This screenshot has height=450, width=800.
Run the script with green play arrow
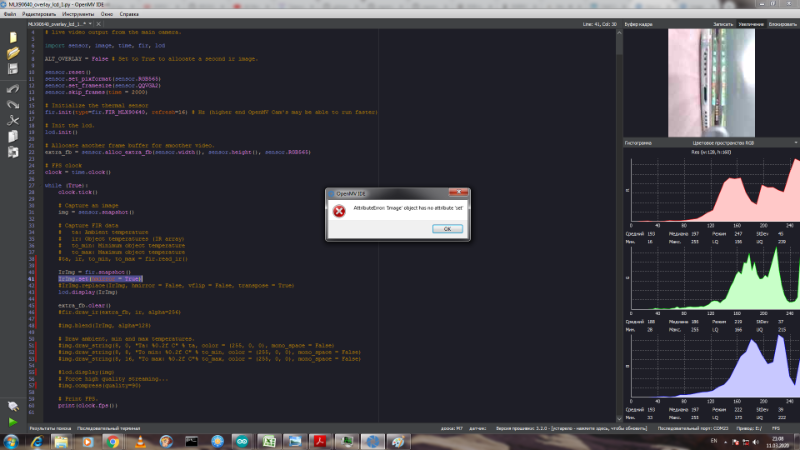(x=13, y=422)
